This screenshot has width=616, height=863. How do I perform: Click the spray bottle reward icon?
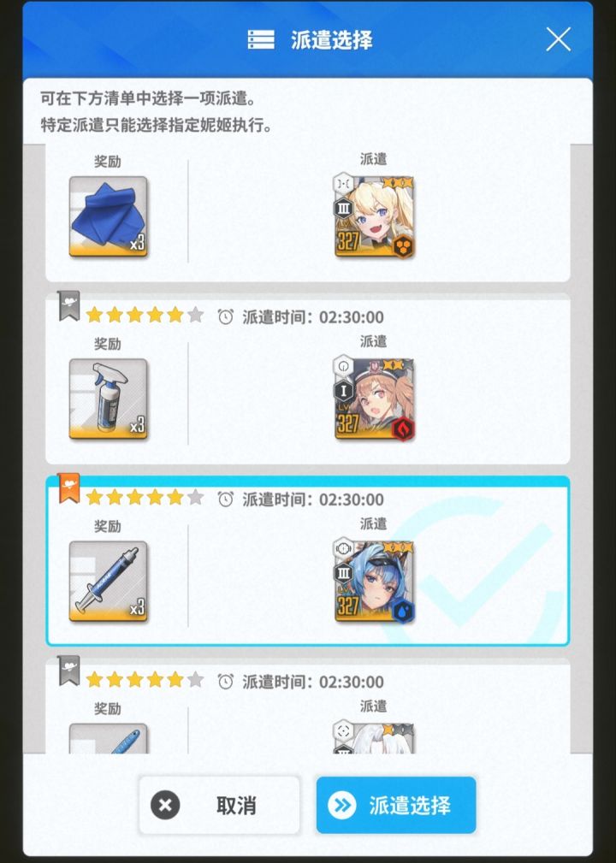109,399
